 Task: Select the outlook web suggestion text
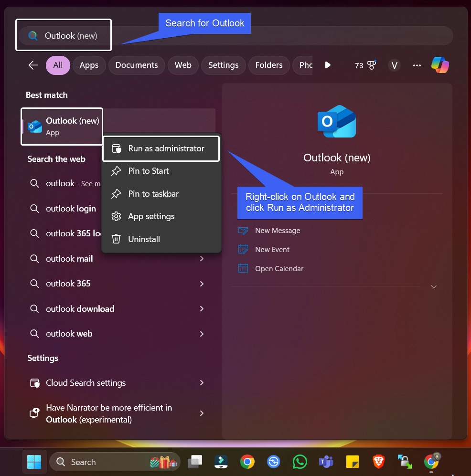click(x=69, y=334)
